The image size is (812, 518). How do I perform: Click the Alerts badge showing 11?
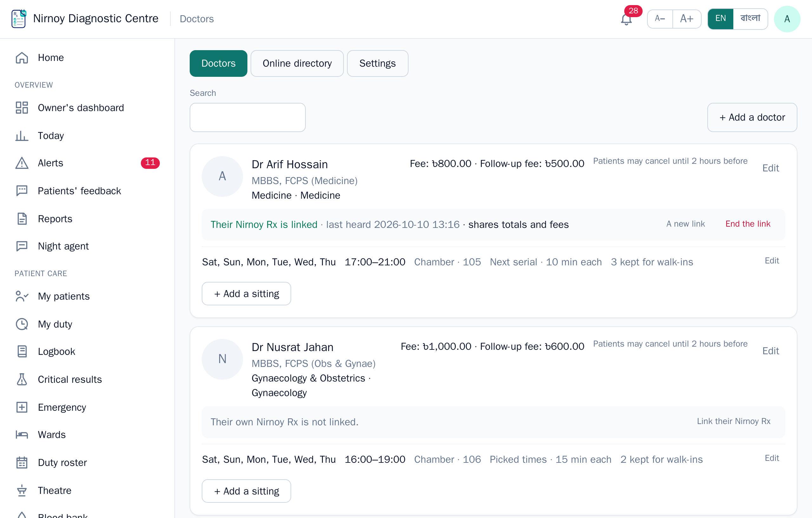point(150,163)
